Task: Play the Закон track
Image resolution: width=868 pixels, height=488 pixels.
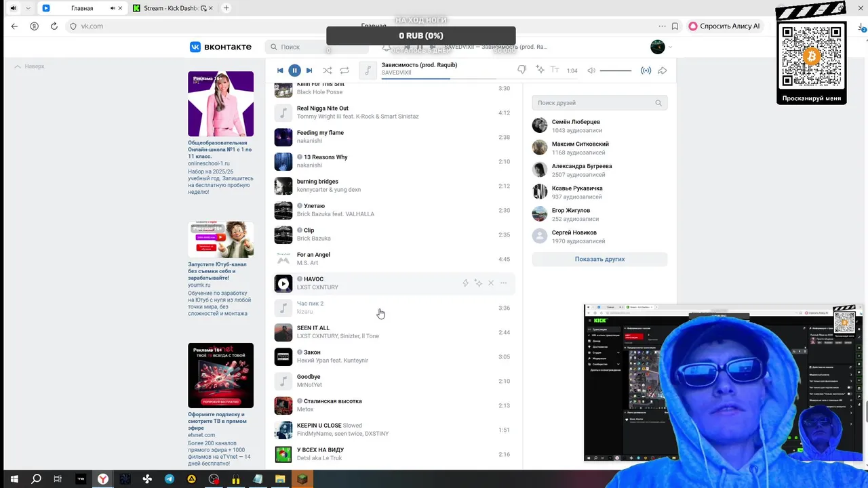Action: point(283,357)
